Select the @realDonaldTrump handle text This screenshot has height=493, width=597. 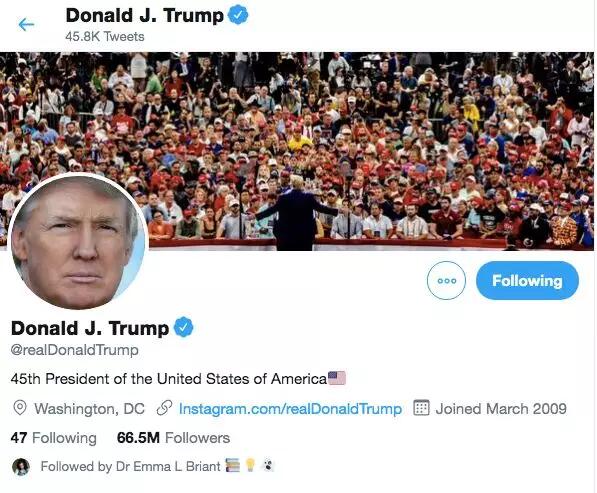(75, 350)
